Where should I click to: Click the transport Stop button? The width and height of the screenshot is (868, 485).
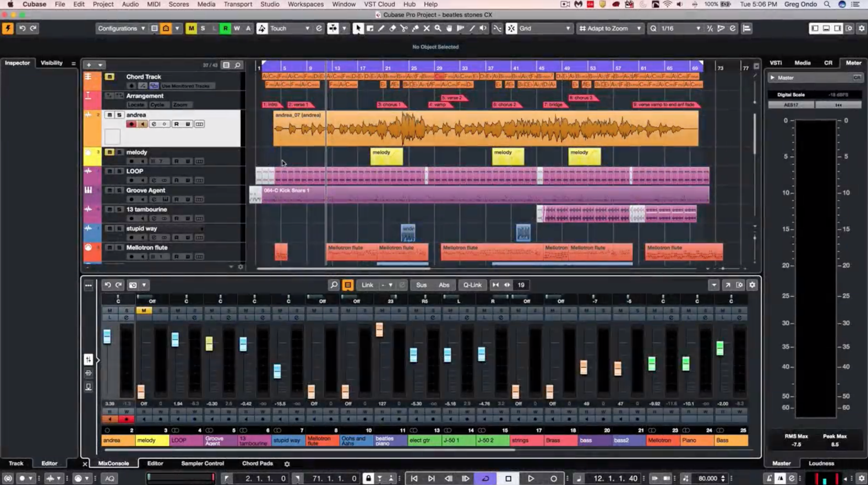click(x=508, y=478)
